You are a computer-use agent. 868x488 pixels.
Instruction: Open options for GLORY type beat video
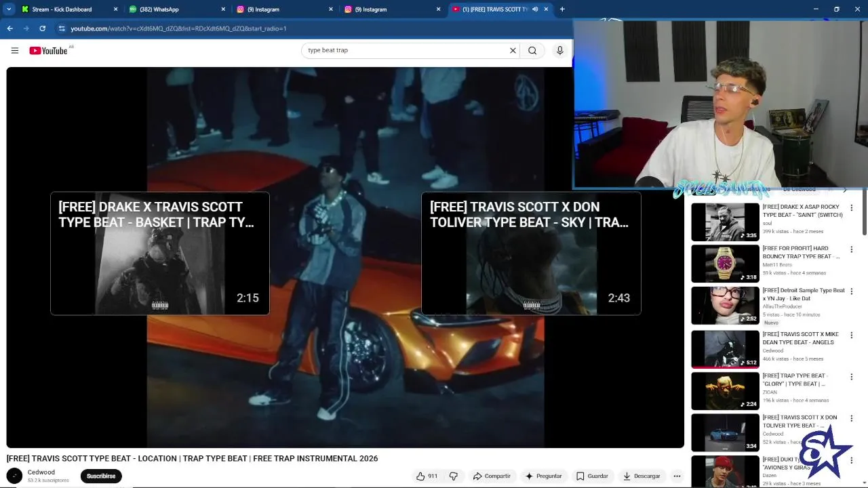[x=852, y=377]
